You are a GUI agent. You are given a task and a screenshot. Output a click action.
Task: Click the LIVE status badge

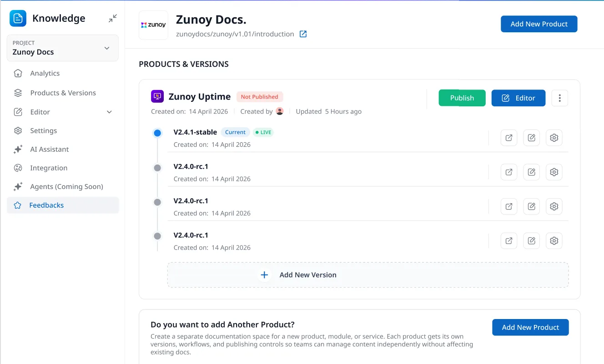coord(263,132)
